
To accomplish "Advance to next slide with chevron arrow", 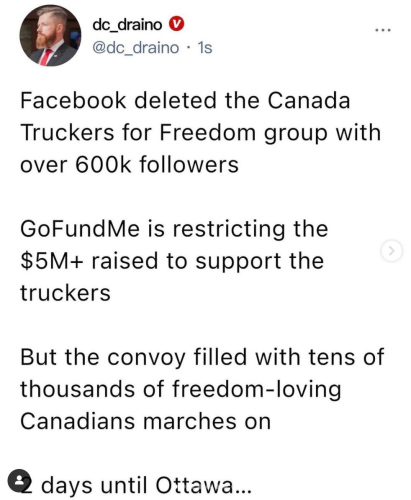I will pos(391,250).
